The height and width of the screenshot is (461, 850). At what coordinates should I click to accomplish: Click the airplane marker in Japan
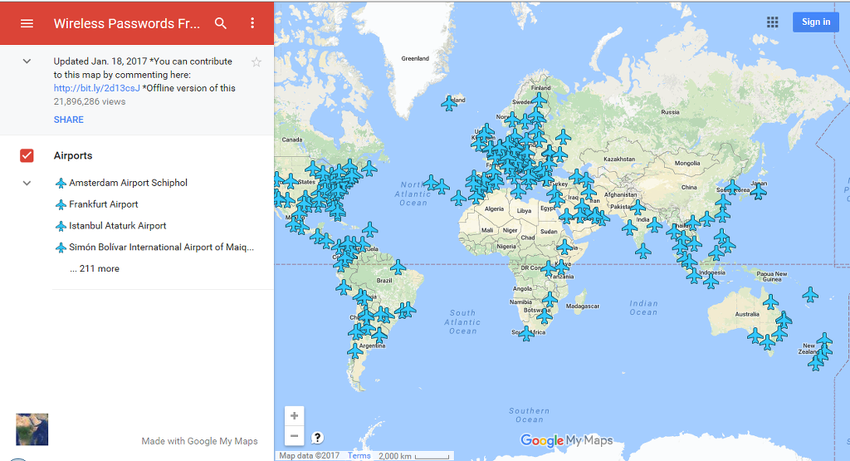click(x=758, y=191)
